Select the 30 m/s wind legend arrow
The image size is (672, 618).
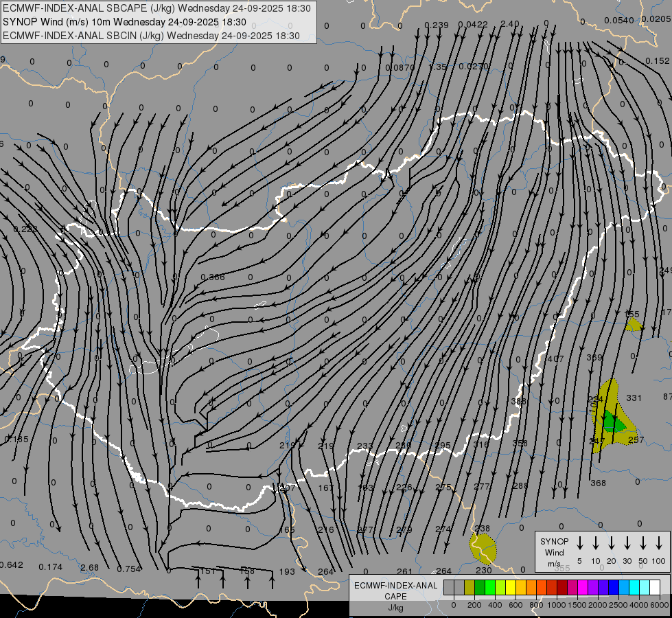point(627,543)
